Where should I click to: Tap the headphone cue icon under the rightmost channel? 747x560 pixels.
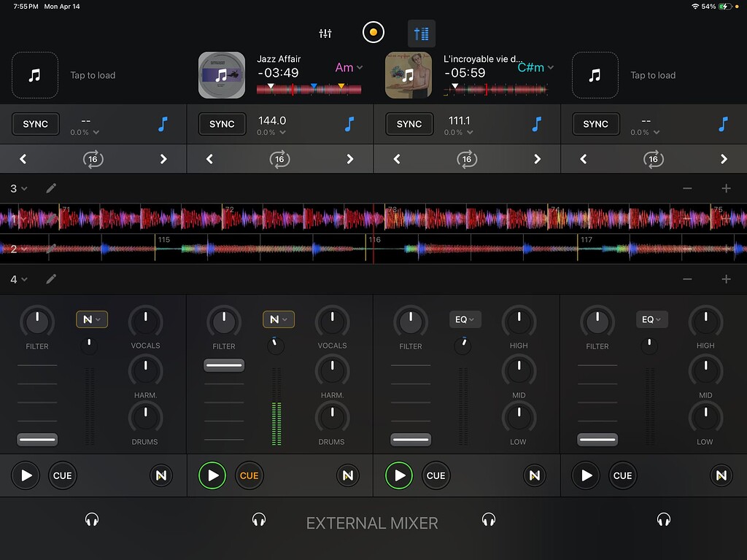(x=664, y=519)
